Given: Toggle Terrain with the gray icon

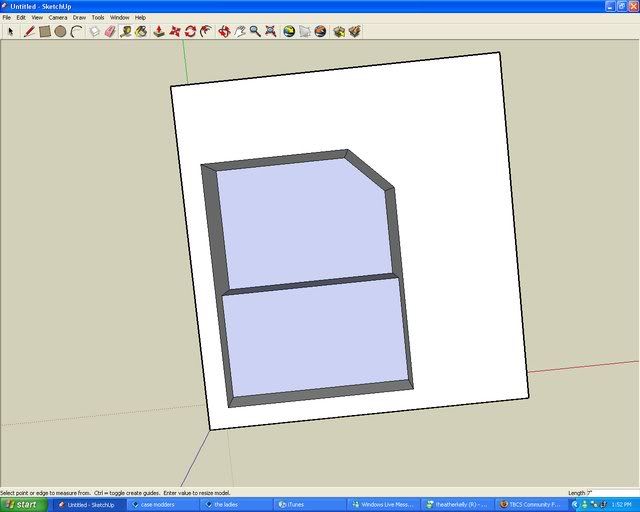Looking at the screenshot, I should pos(305,31).
